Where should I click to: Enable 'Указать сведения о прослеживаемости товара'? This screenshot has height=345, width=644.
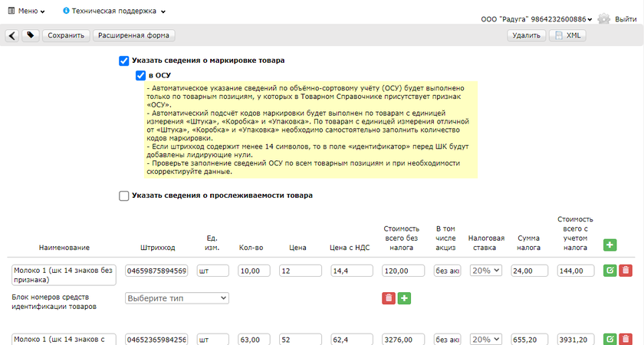124,195
